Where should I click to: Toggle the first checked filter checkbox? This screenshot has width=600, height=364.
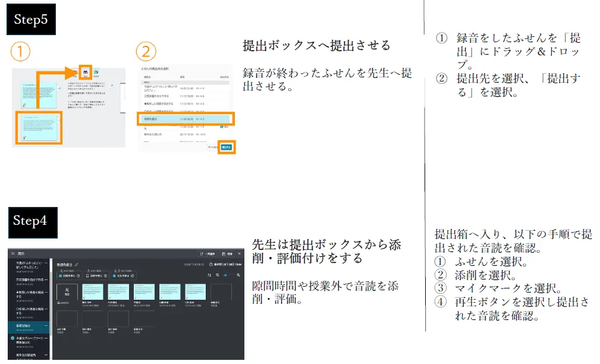(x=61, y=275)
